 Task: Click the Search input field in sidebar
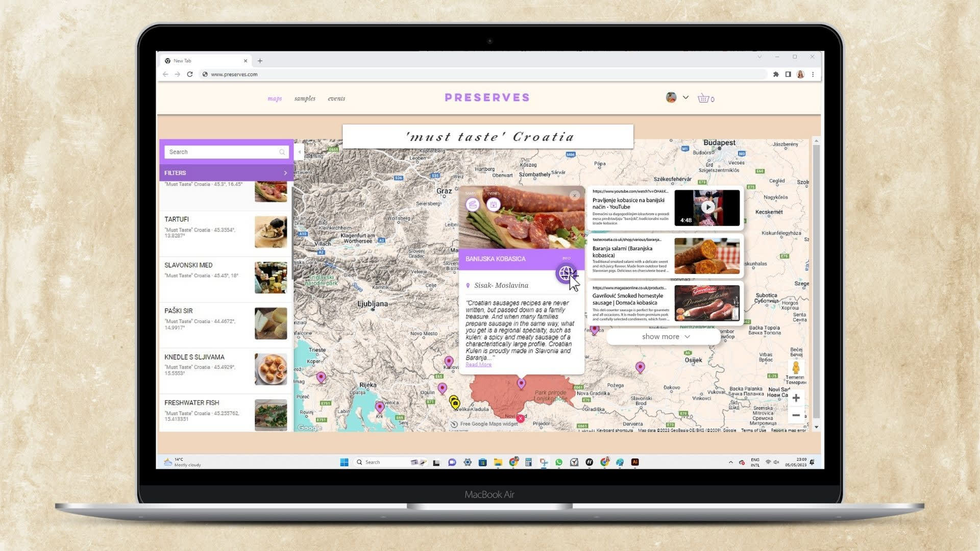coord(226,152)
